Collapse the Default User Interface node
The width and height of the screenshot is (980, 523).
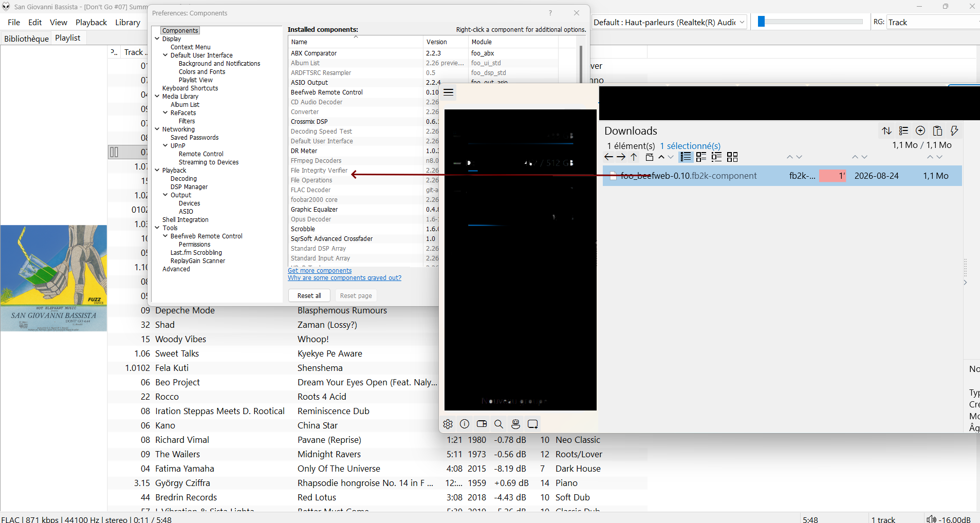[x=165, y=55]
